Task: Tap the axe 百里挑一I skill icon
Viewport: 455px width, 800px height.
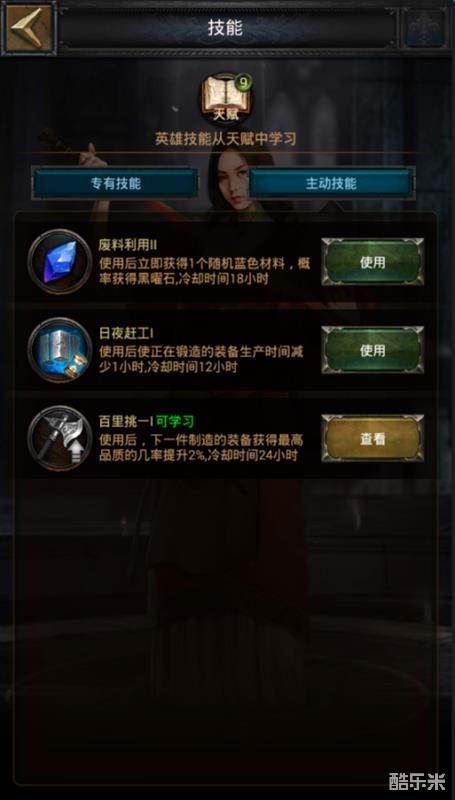Action: (60, 438)
